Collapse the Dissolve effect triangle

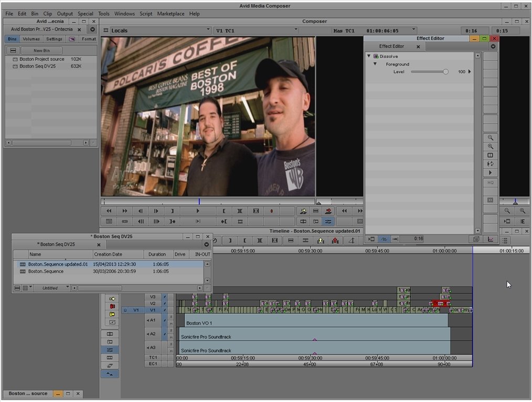pyautogui.click(x=369, y=56)
